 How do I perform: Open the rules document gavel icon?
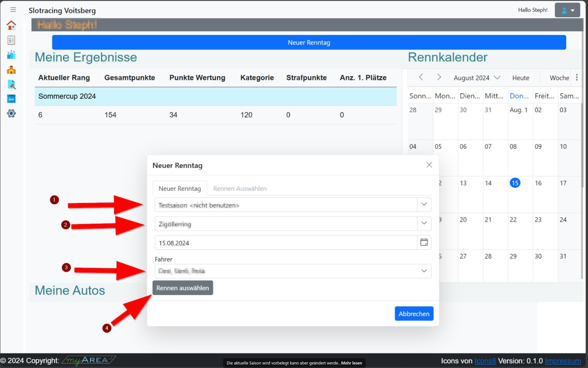11,84
